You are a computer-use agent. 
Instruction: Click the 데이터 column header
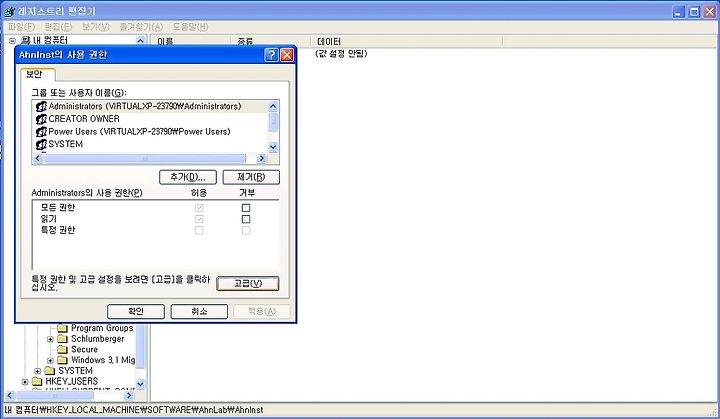407,41
